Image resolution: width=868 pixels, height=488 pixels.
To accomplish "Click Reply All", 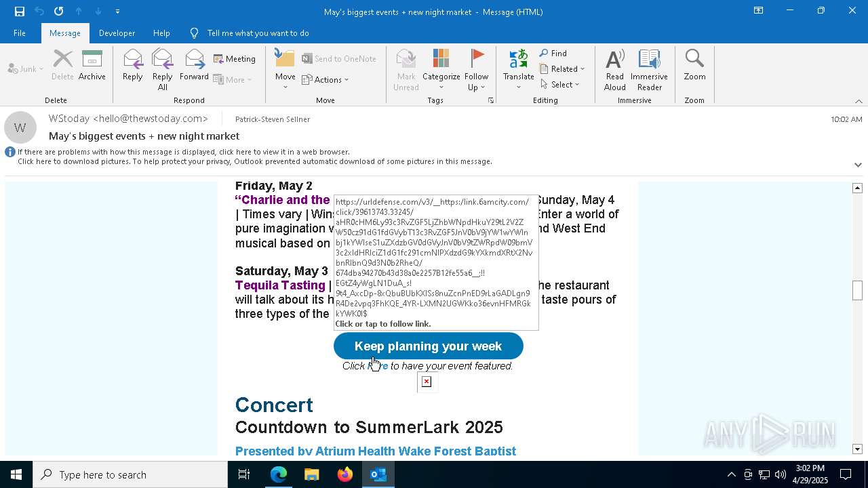I will click(163, 70).
